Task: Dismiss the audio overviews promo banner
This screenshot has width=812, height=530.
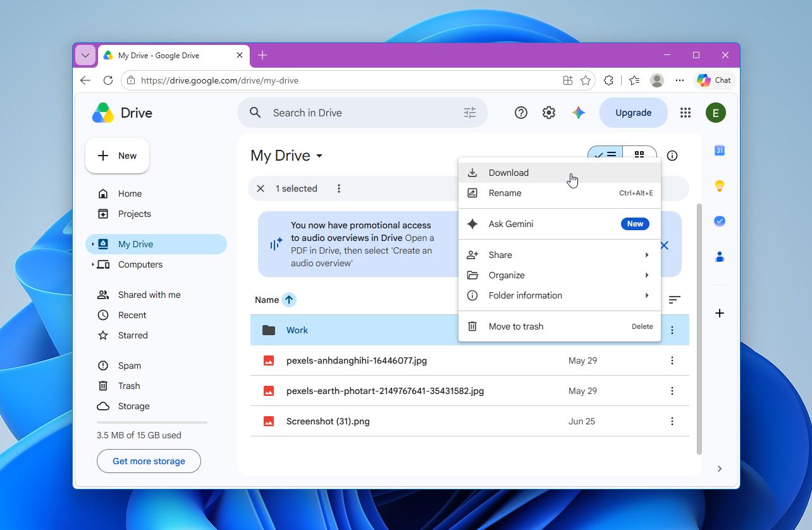Action: coord(664,245)
